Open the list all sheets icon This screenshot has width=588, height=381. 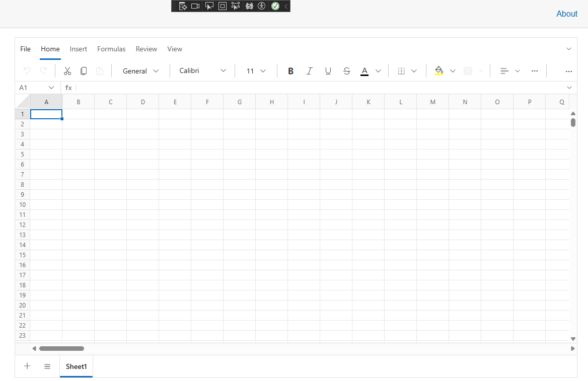pos(47,366)
